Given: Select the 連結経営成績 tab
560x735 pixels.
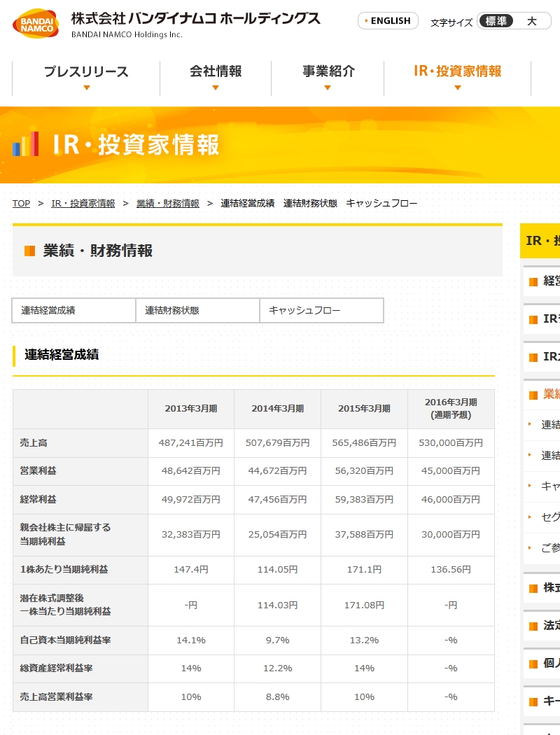Looking at the screenshot, I should click(x=73, y=310).
